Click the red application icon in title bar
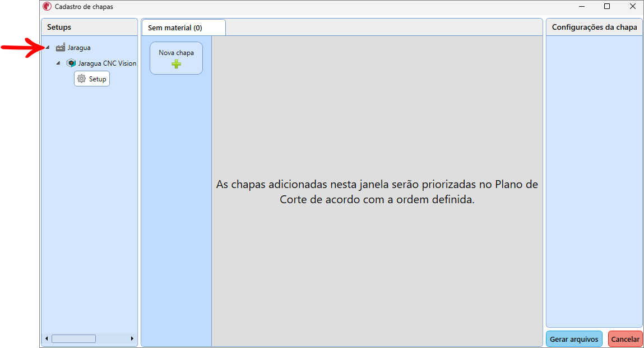The width and height of the screenshot is (644, 348). pyautogui.click(x=47, y=7)
